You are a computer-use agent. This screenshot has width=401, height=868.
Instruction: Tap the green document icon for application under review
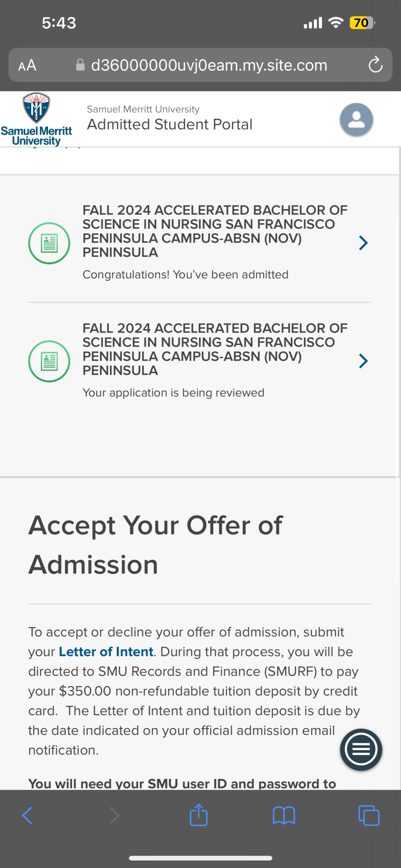click(49, 361)
